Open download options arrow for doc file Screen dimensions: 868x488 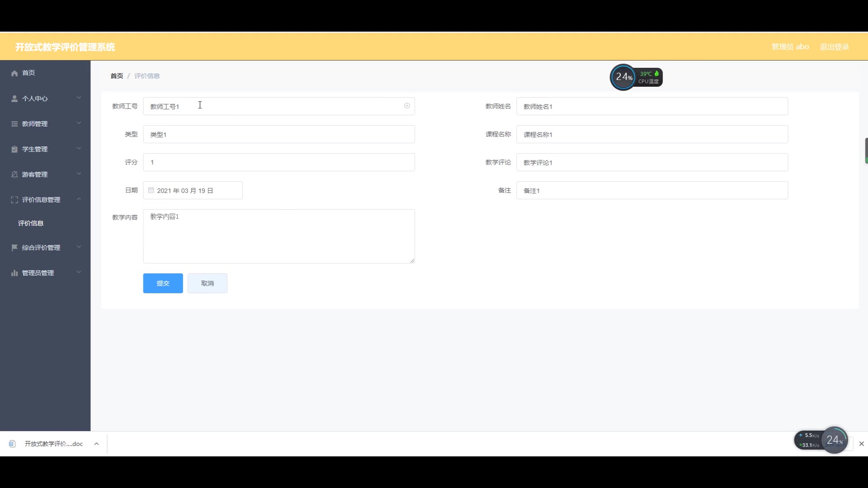(96, 444)
